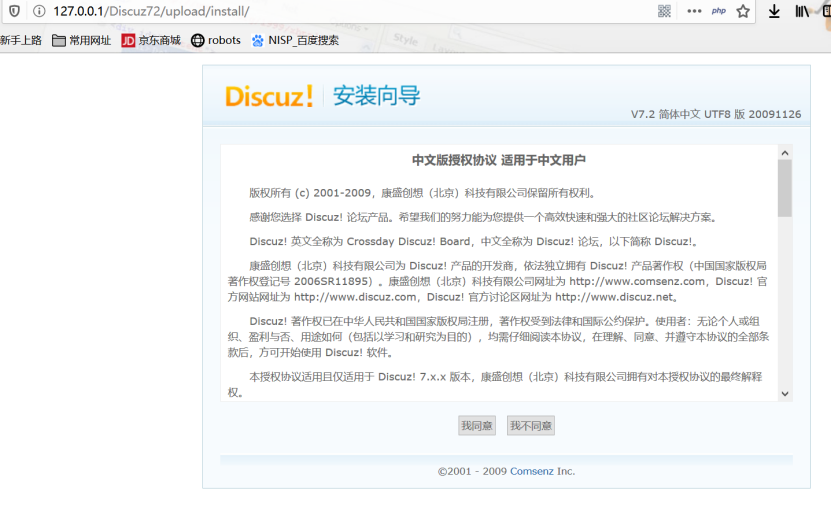The width and height of the screenshot is (831, 507).
Task: Click the tracking protection shield icon
Action: click(x=14, y=11)
